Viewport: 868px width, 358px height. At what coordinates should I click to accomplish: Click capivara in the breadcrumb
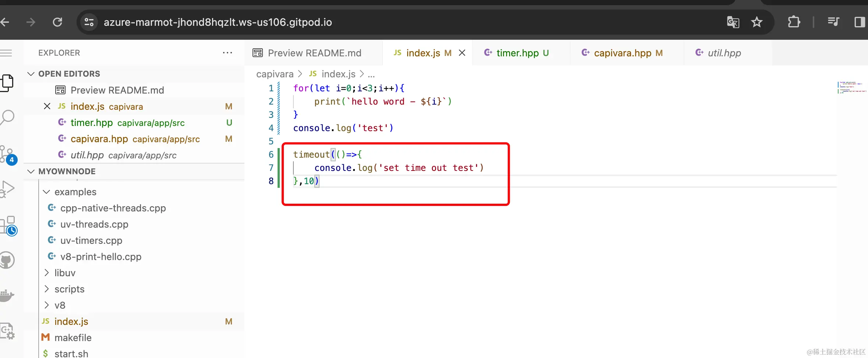click(275, 74)
